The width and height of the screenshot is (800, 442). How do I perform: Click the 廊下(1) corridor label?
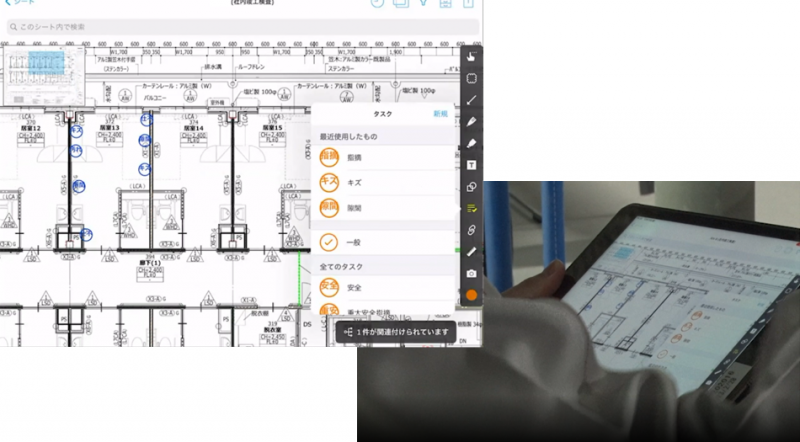pos(150,263)
